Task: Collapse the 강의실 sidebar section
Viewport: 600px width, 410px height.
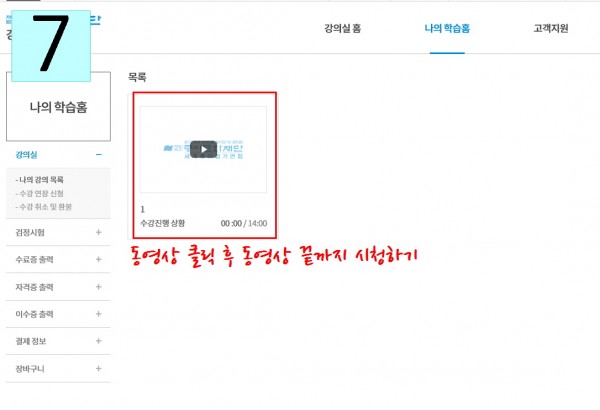Action: click(x=99, y=155)
